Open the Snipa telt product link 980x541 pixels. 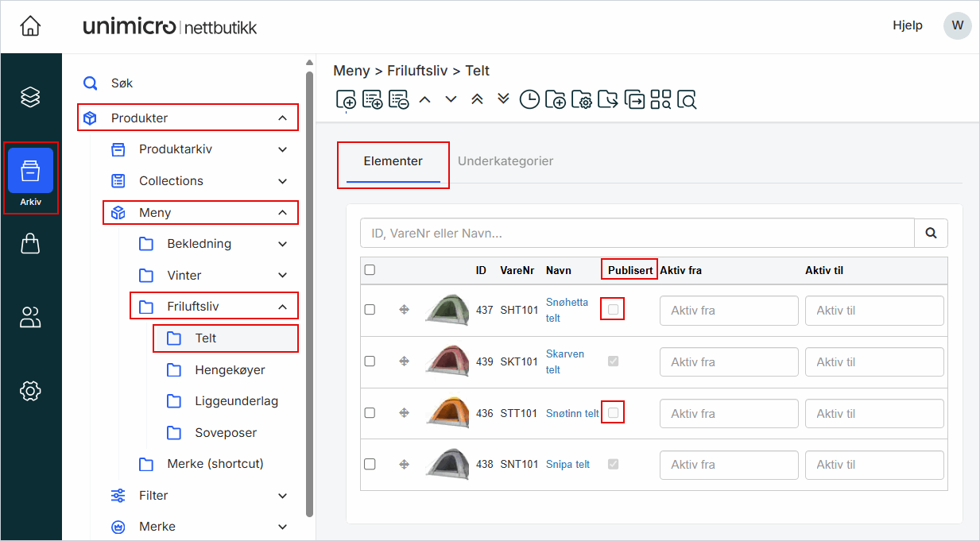(x=567, y=465)
